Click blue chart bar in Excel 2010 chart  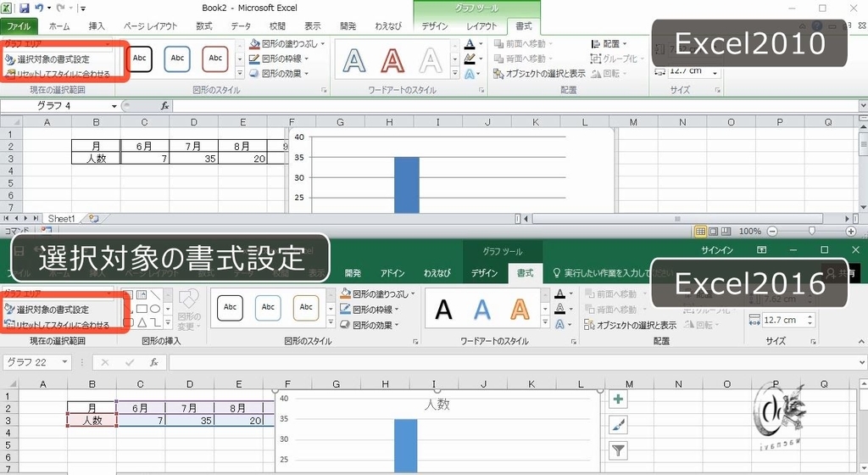click(x=407, y=185)
